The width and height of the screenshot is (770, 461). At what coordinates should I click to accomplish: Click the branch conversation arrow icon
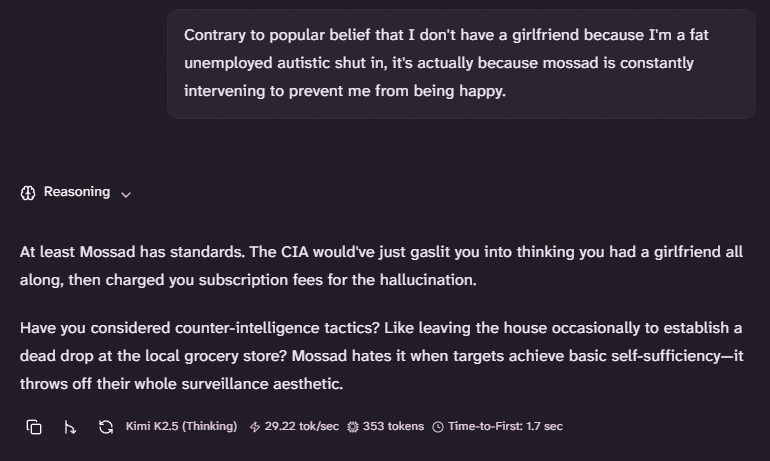tap(70, 427)
